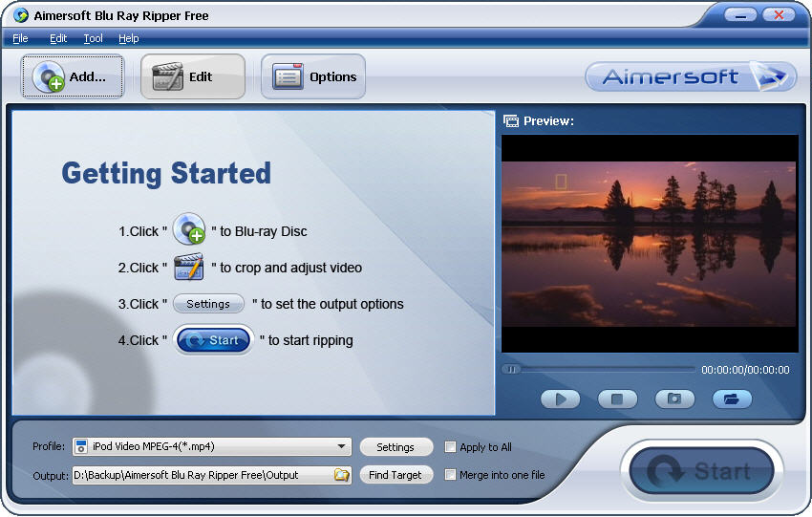Click the Find Target button
This screenshot has width=812, height=517.
click(x=395, y=475)
